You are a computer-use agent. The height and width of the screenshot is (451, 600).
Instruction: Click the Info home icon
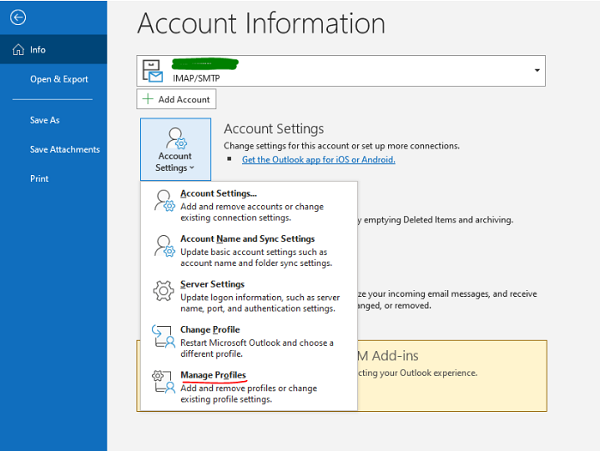[x=18, y=49]
